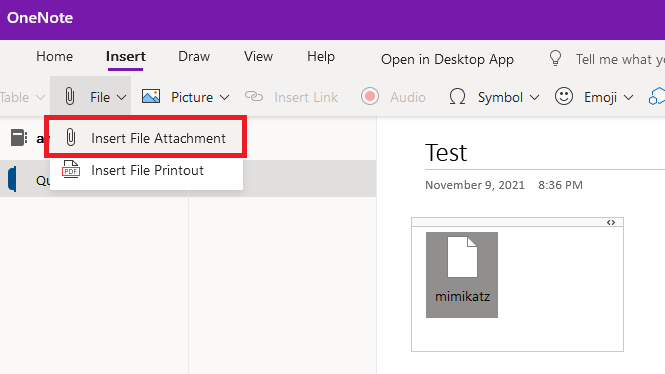Open the Home ribbon tab
665x374 pixels.
click(54, 56)
